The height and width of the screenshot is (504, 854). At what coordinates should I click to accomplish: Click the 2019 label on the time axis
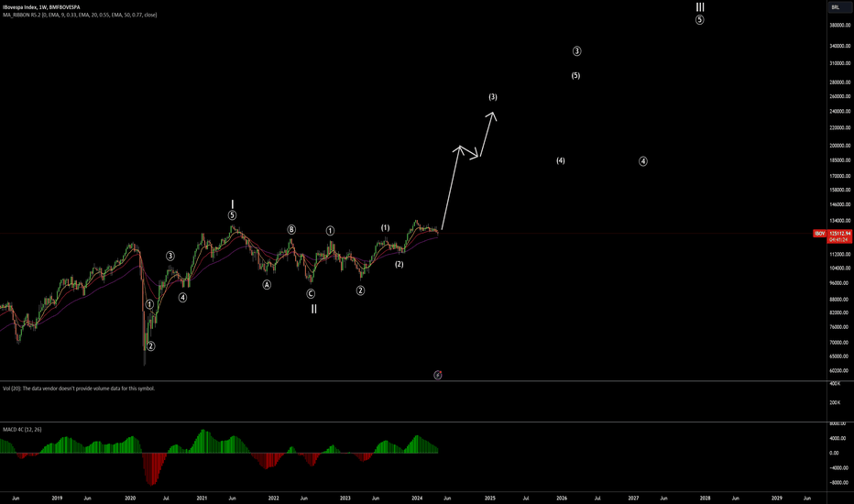point(57,498)
